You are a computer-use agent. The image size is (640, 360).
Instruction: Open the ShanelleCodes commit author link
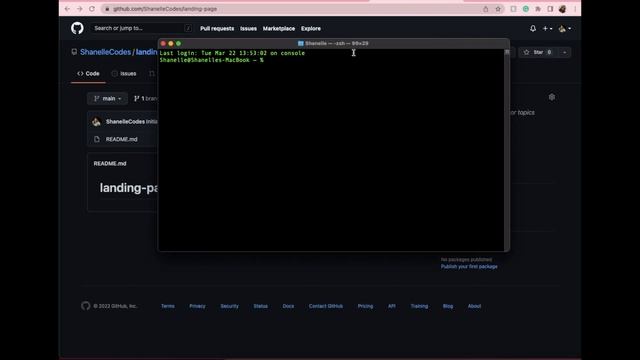[x=125, y=122]
